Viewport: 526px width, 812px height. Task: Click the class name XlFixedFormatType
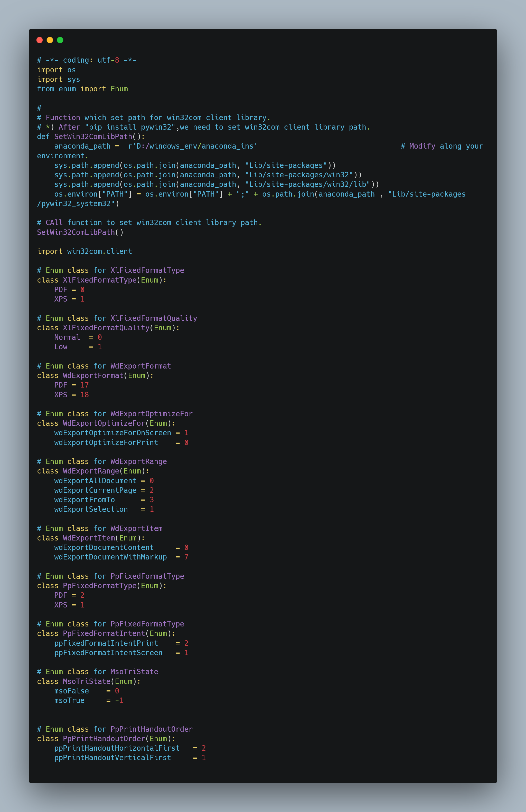point(99,280)
